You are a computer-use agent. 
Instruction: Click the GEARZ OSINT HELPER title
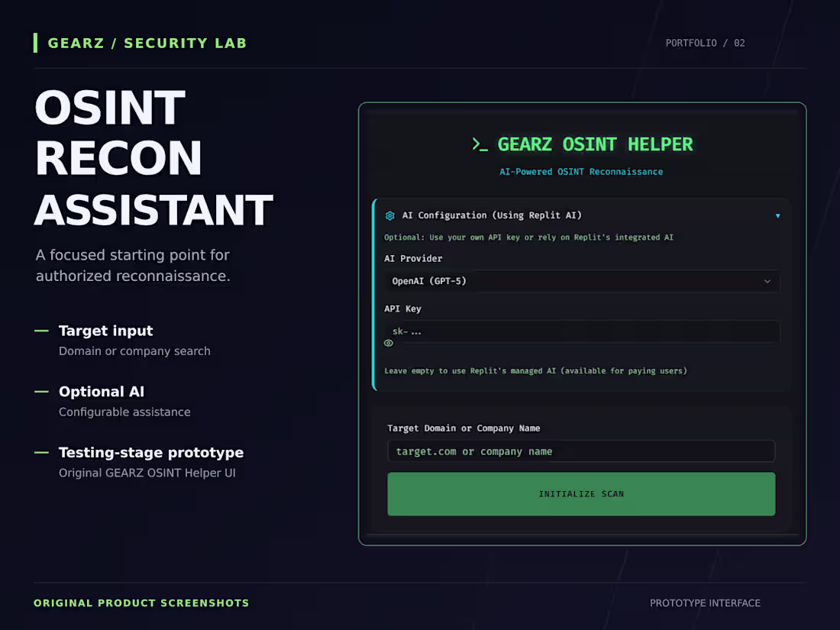tap(595, 144)
